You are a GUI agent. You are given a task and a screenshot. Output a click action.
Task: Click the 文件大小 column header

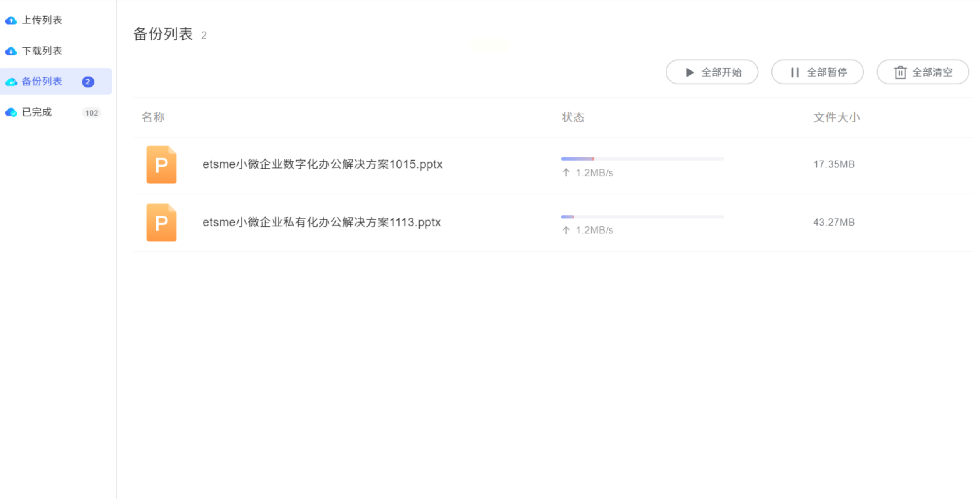point(836,117)
